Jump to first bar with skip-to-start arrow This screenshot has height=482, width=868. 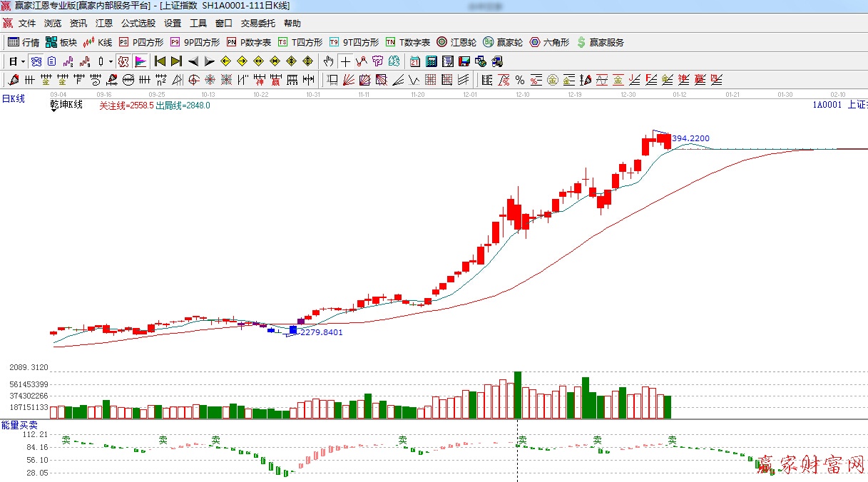pos(160,61)
